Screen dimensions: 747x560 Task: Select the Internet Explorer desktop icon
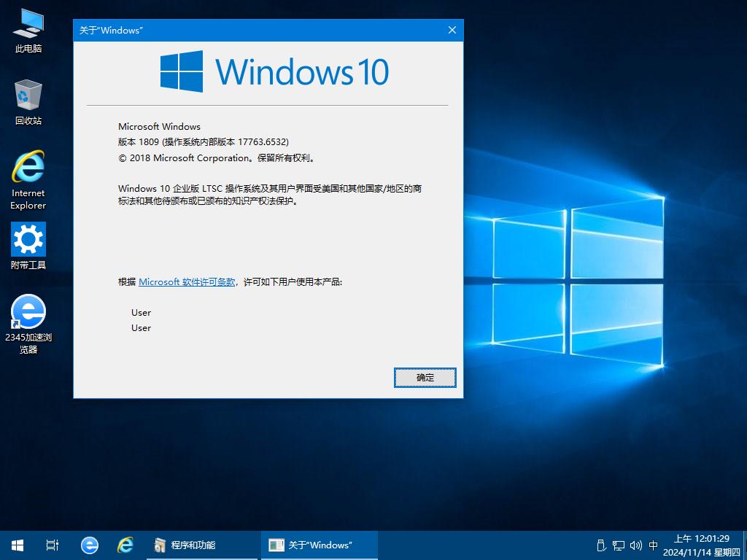pos(28,180)
